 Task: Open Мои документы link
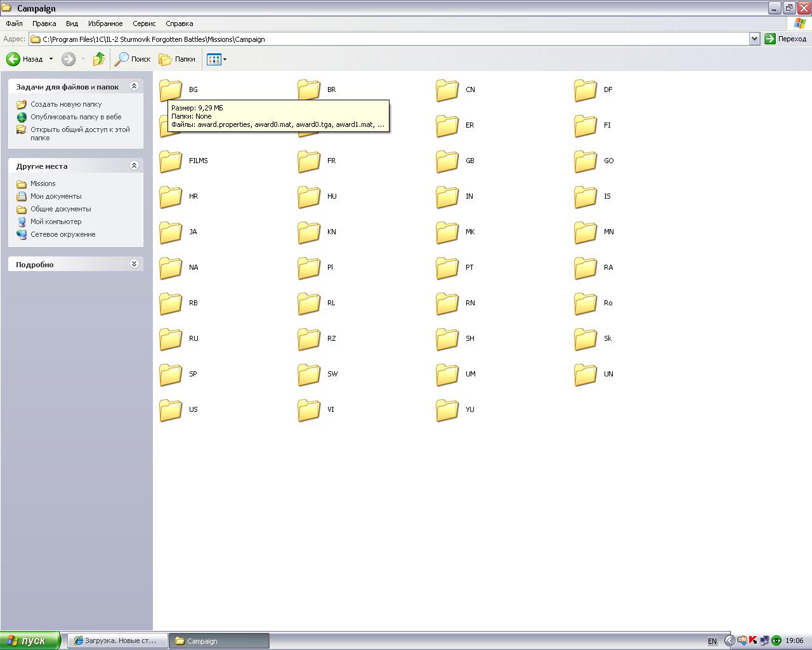click(56, 196)
